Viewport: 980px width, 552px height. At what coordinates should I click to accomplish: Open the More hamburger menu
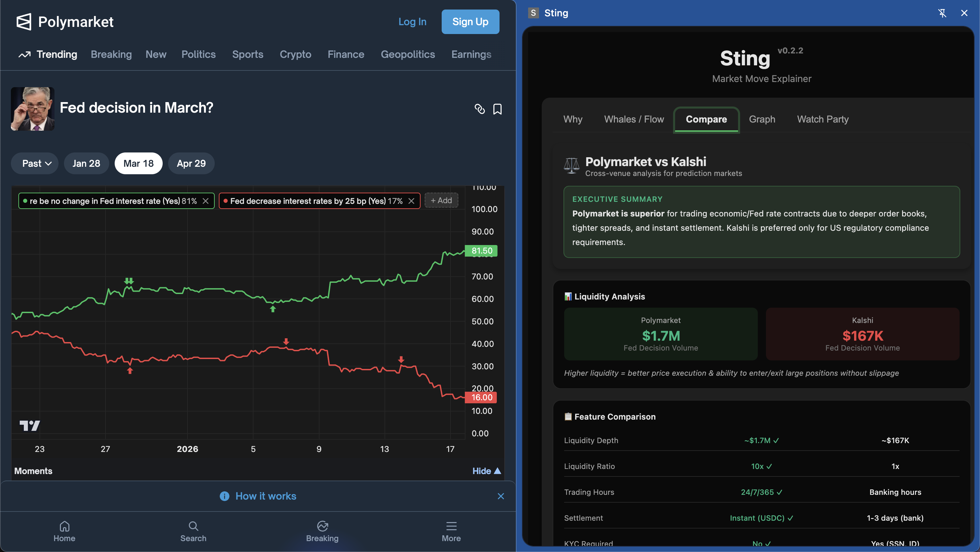(451, 531)
